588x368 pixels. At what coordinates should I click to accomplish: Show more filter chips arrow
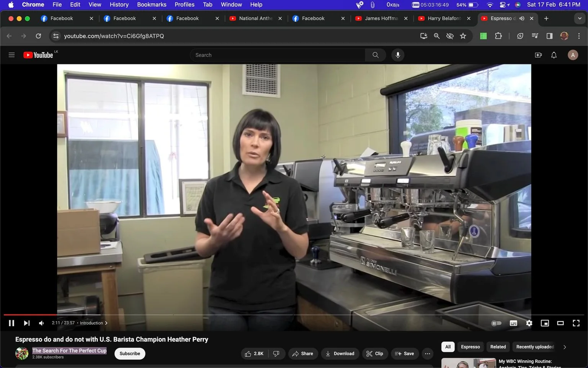pyautogui.click(x=564, y=347)
